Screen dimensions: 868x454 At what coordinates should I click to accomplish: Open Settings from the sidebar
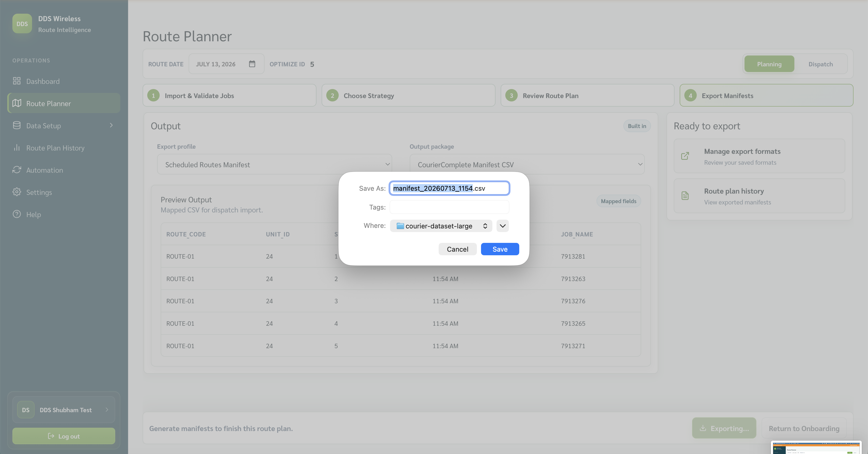(64, 192)
